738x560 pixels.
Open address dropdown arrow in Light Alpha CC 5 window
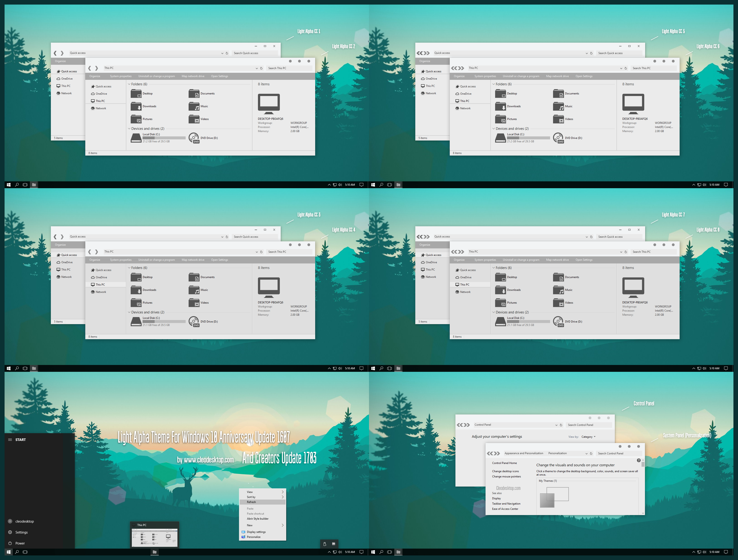587,53
